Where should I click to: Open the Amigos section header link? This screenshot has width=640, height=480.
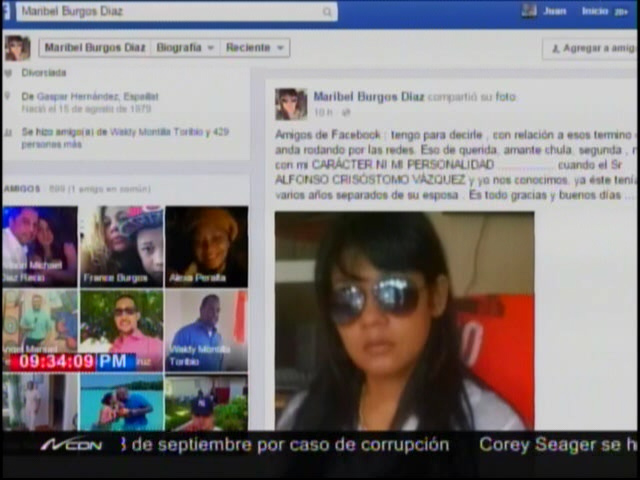(x=22, y=188)
